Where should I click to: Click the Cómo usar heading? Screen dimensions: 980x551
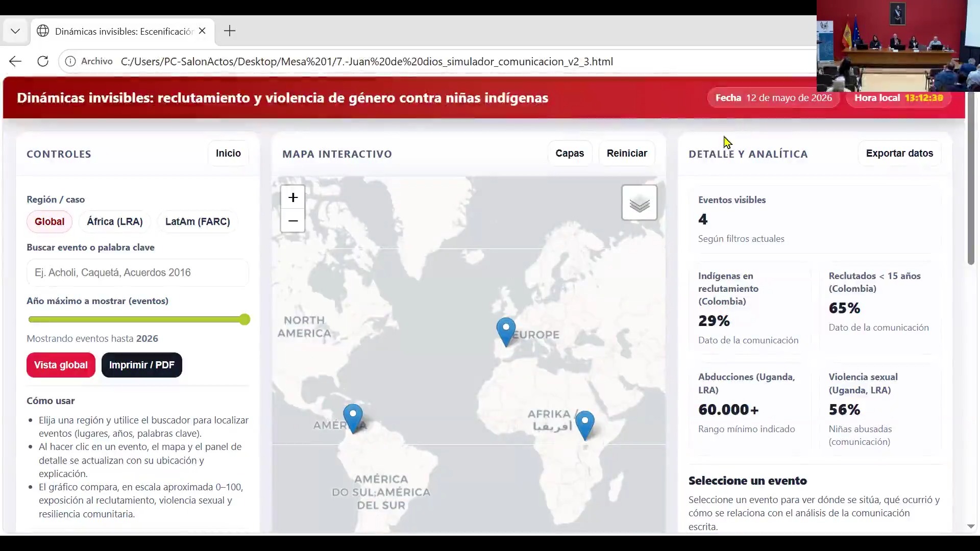51,401
